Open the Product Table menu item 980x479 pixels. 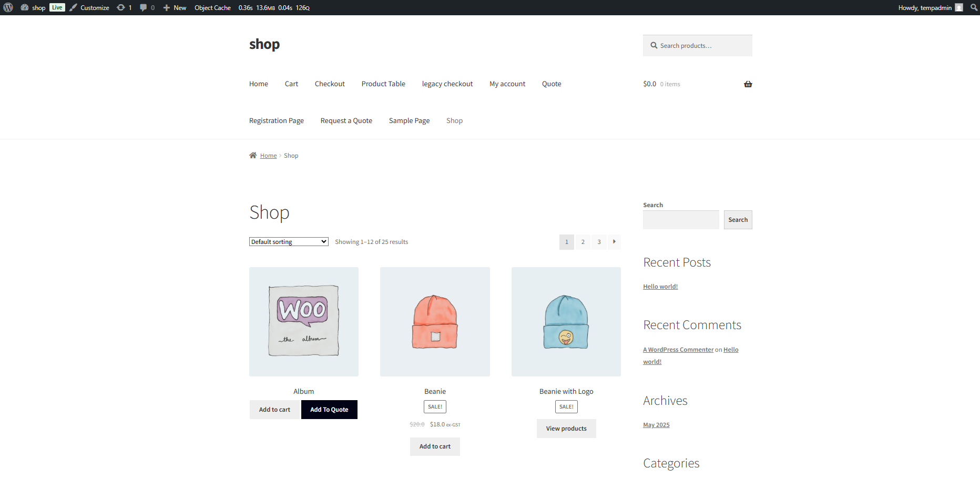[x=383, y=84]
